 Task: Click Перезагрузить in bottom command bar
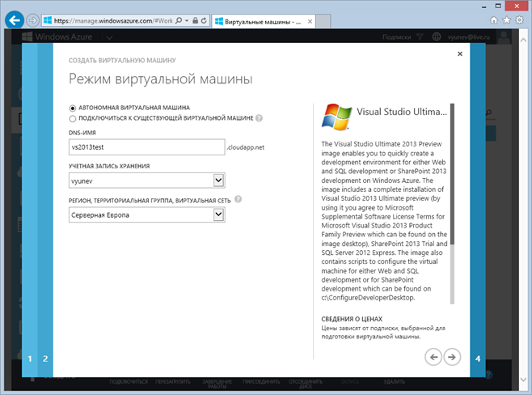click(x=173, y=382)
